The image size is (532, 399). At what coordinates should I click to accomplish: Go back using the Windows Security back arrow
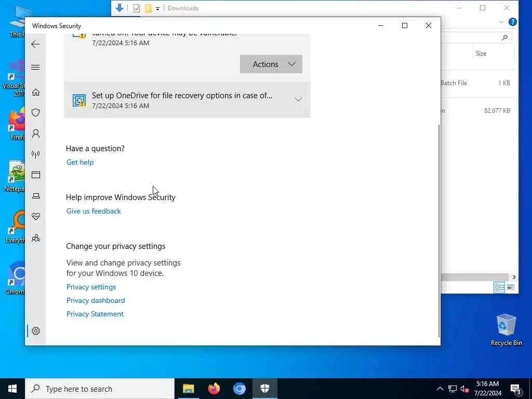tap(35, 44)
